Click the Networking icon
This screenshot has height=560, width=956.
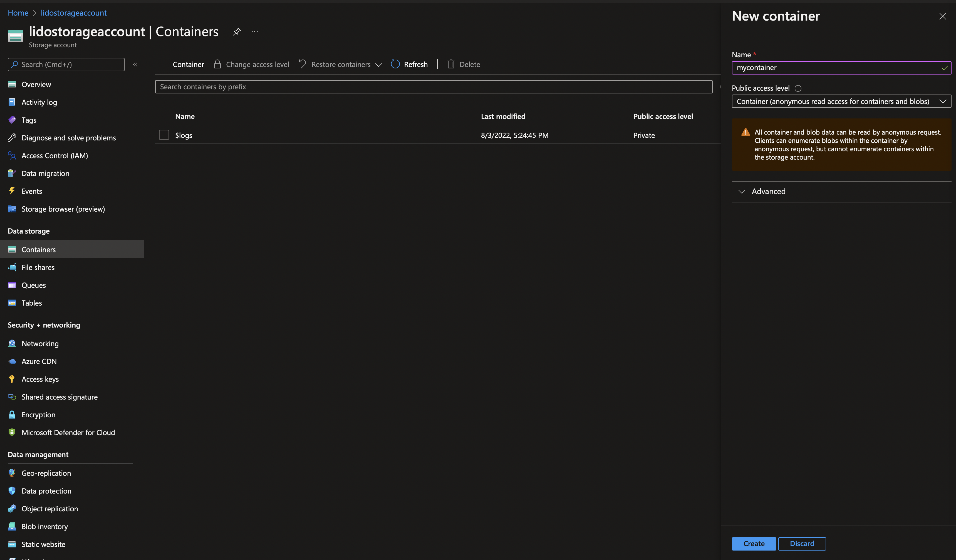click(12, 343)
